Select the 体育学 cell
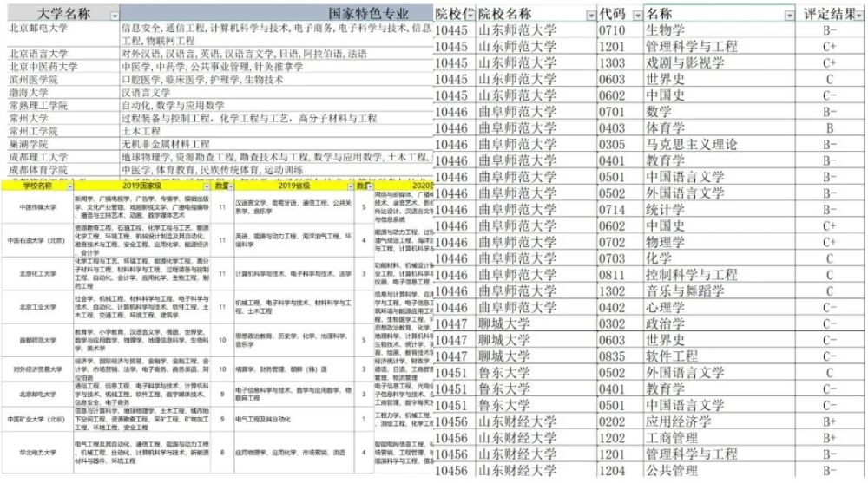This screenshot has height=483, width=868. [x=719, y=127]
